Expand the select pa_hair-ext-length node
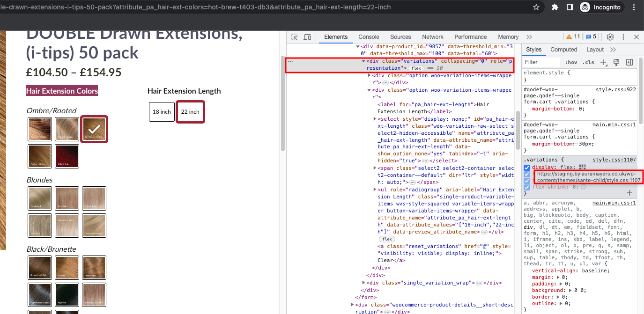Viewport: 644px width, 314px height. pos(375,119)
